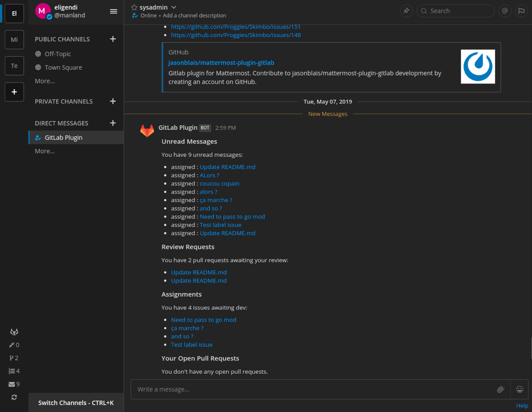Viewport: 532px width, 412px height.
Task: Open assignments counter showing 4
Action: [x=14, y=371]
